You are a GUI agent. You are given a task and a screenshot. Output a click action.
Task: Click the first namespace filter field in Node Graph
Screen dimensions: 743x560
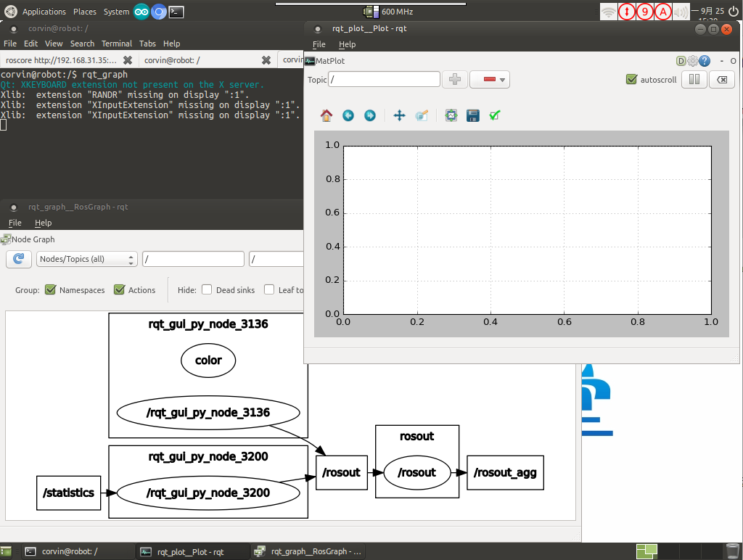(193, 259)
